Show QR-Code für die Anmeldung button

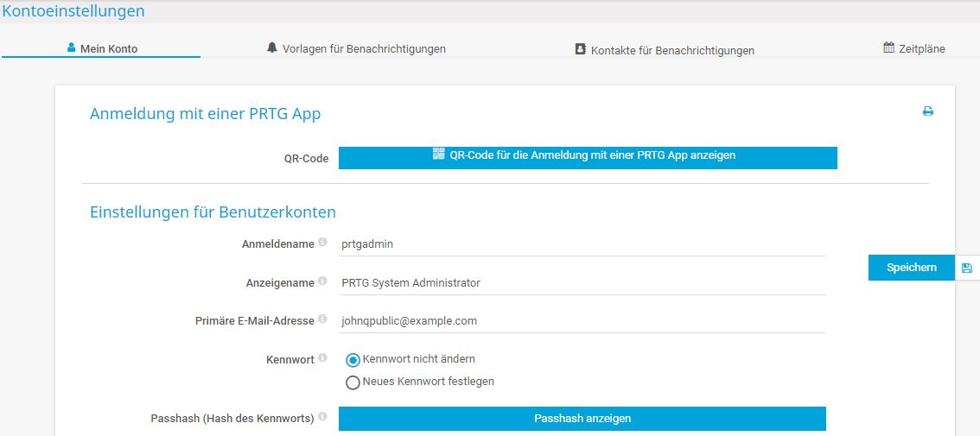[588, 158]
